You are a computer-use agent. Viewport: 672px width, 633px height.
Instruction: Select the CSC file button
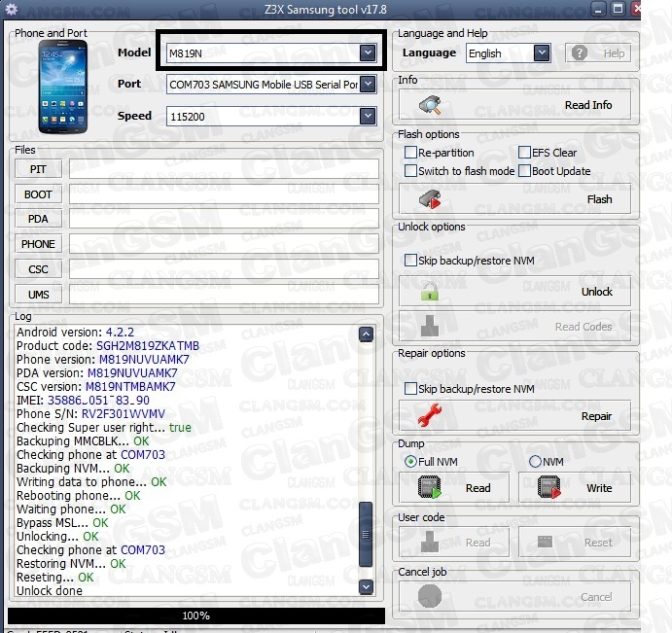pyautogui.click(x=38, y=269)
